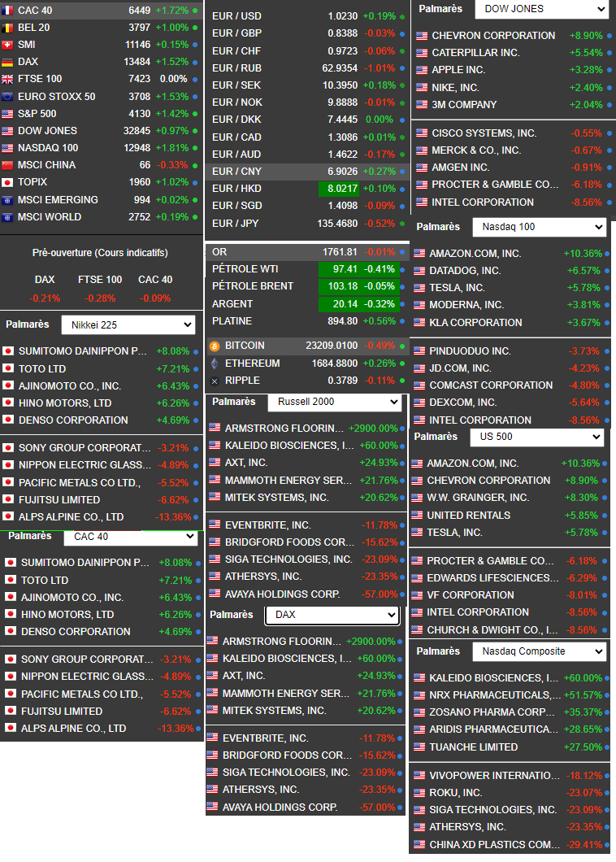Open the CAC 40 Palmarès dropdown
Viewport: 616px width, 862px height.
(131, 537)
